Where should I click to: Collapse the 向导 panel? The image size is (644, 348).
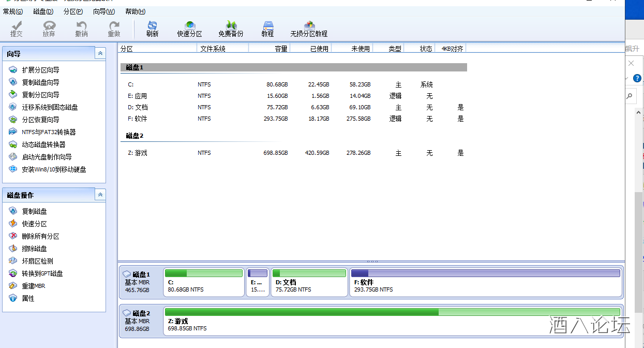(x=100, y=53)
